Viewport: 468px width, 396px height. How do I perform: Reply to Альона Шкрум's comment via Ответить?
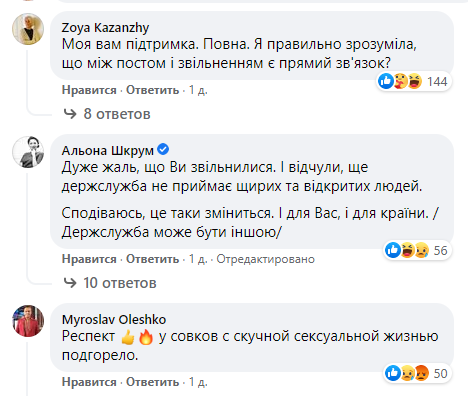(x=152, y=259)
